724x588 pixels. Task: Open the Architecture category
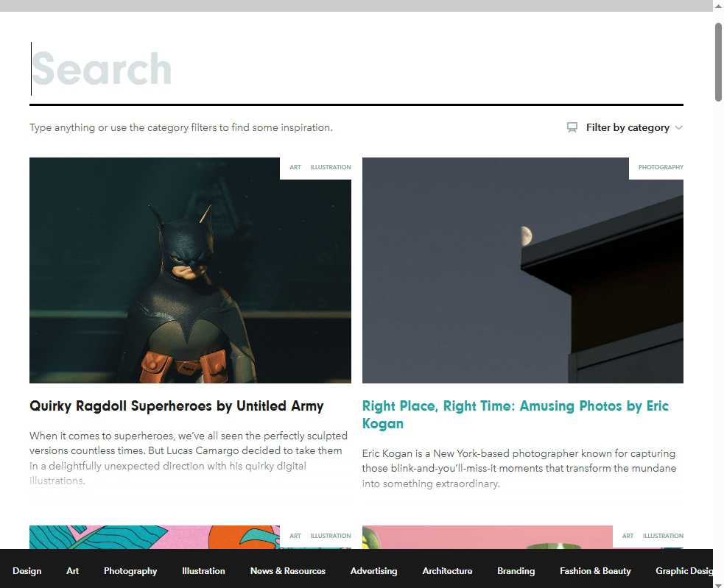pos(447,570)
